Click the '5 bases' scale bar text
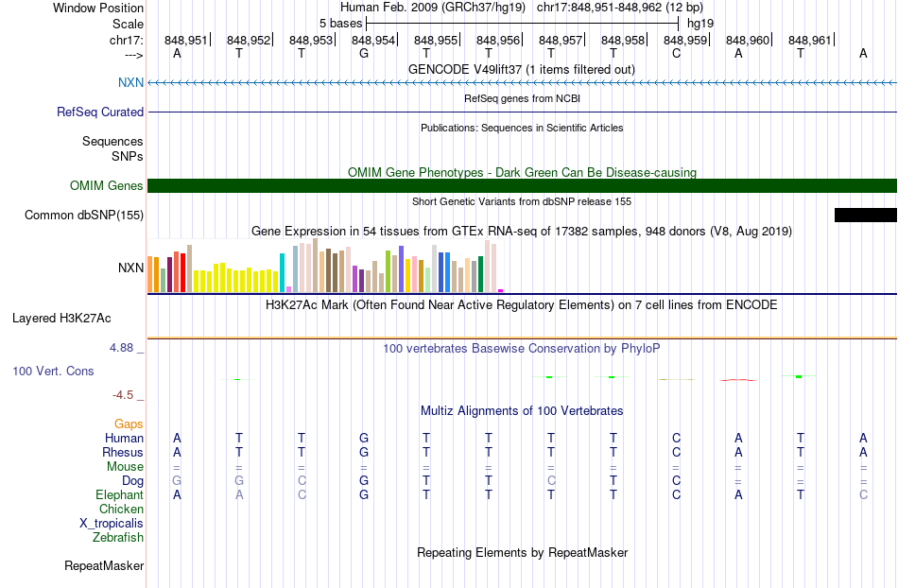This screenshot has width=898, height=588. [x=340, y=24]
